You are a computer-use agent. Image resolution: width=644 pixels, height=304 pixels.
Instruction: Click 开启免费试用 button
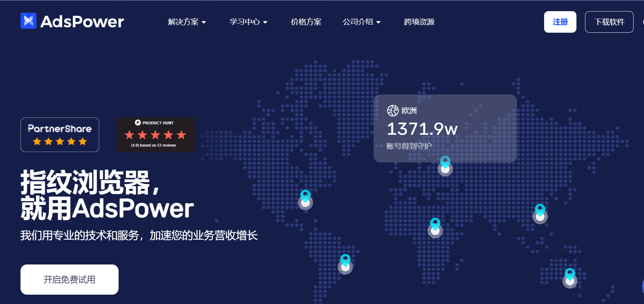[69, 280]
